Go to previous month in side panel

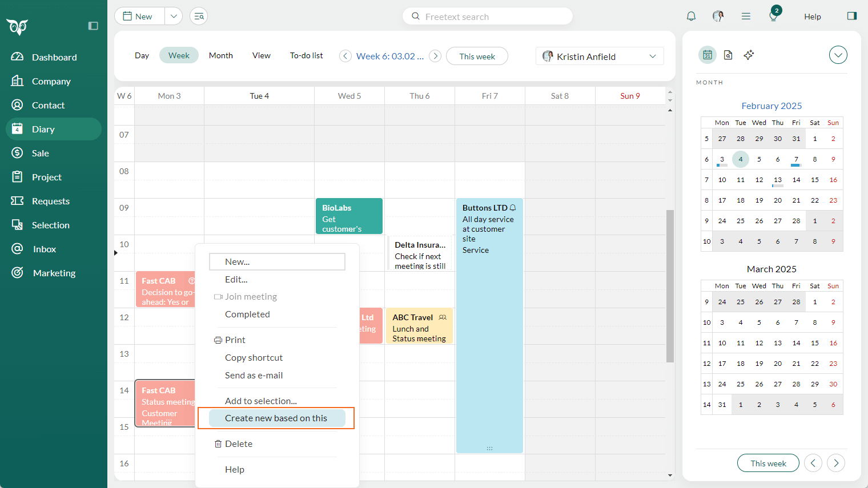813,463
